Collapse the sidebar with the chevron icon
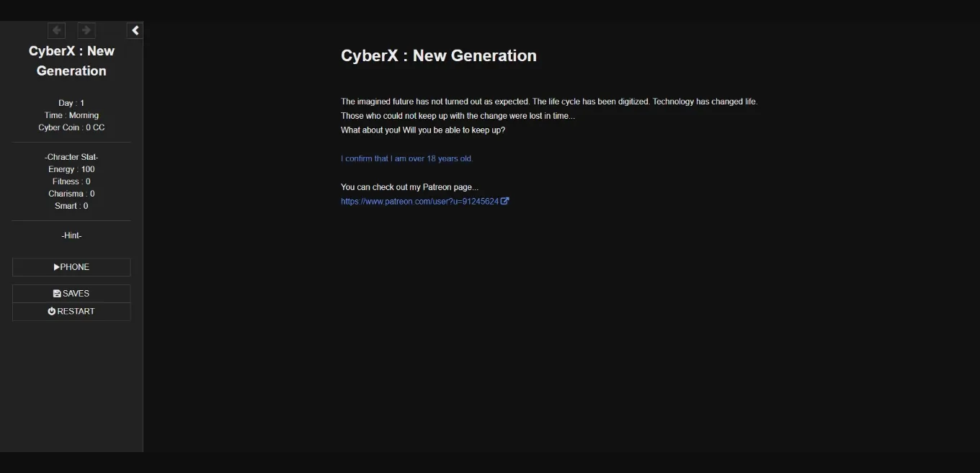The height and width of the screenshot is (473, 980). click(x=135, y=30)
